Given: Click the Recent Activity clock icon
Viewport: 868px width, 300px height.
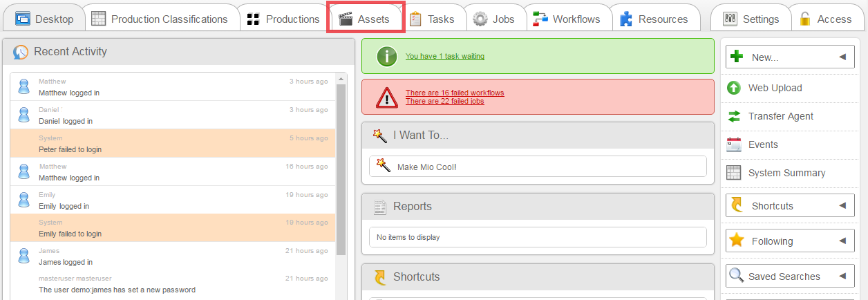Looking at the screenshot, I should 21,52.
